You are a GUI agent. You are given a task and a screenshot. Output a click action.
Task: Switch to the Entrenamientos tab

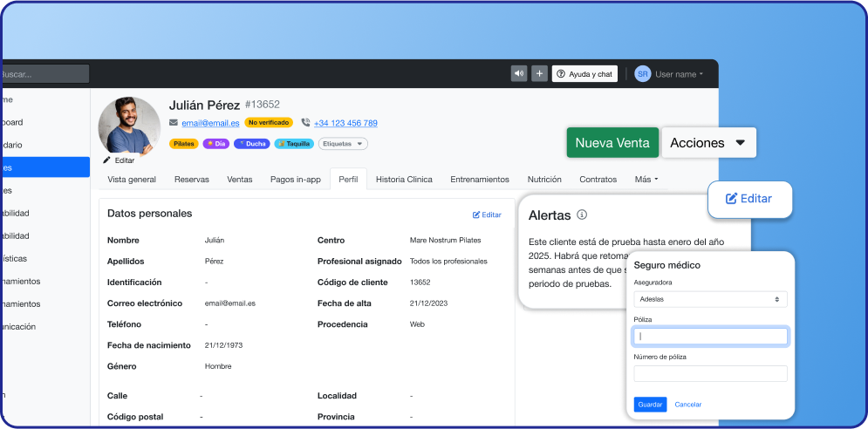tap(480, 180)
